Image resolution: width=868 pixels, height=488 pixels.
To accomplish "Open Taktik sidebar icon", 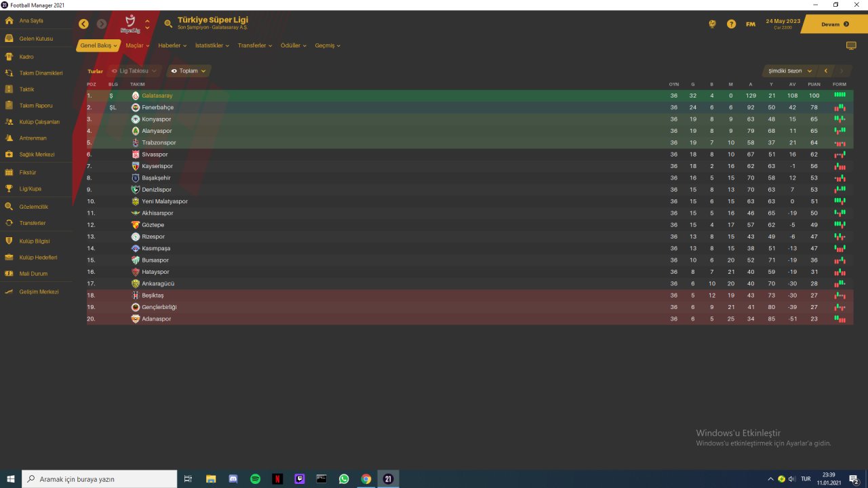I will click(x=9, y=89).
